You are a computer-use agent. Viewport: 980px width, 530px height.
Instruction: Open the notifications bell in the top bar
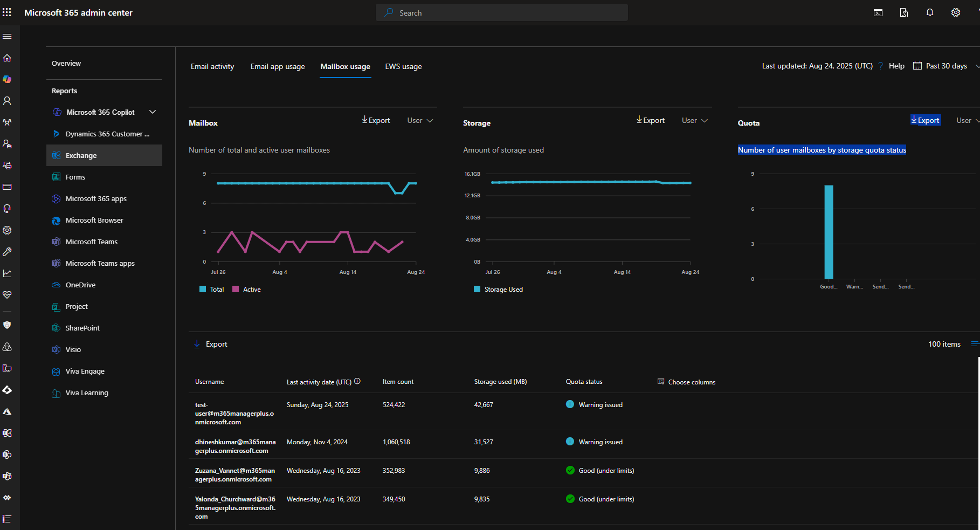pyautogui.click(x=929, y=12)
